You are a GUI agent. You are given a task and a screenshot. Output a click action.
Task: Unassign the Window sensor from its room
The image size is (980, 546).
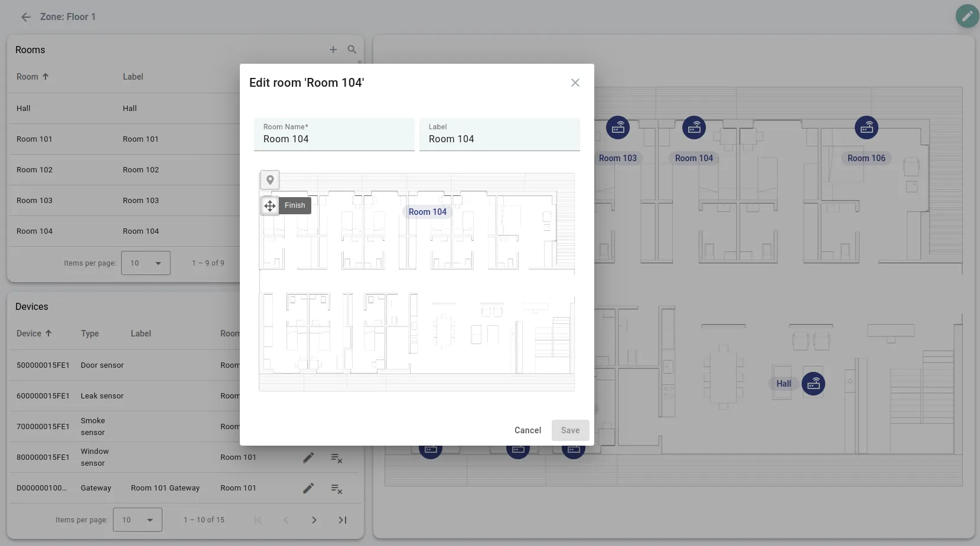click(x=337, y=458)
